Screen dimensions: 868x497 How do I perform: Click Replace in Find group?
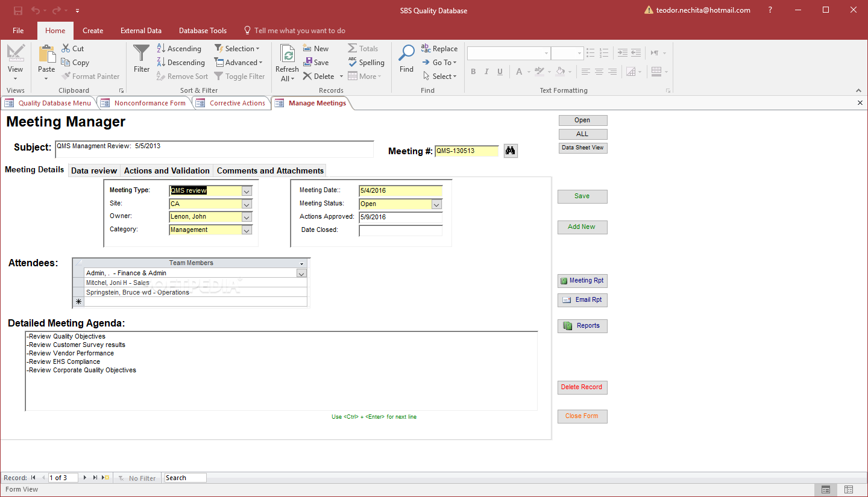[x=439, y=49]
